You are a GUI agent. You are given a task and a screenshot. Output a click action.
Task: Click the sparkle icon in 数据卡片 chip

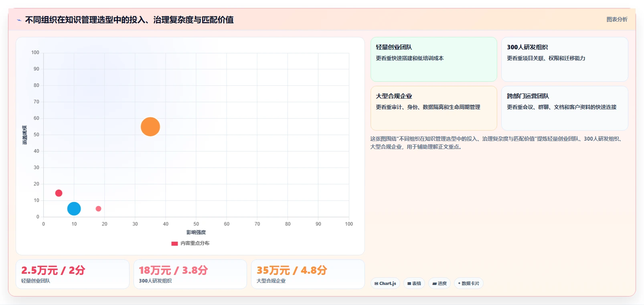point(459,283)
